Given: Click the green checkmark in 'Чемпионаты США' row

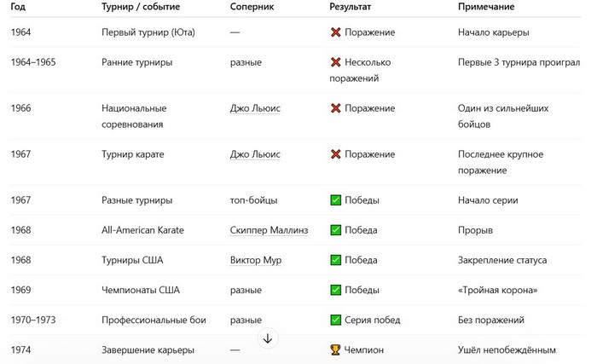Looking at the screenshot, I should [x=336, y=290].
